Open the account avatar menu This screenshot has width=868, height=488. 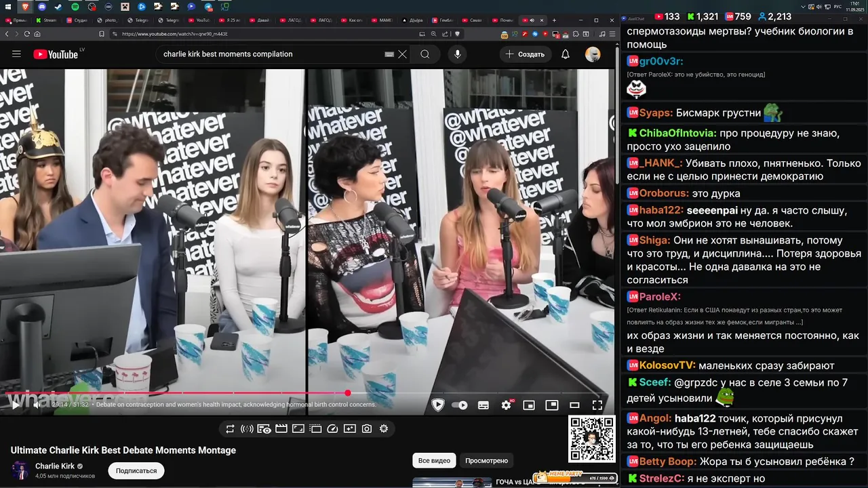[x=593, y=54]
